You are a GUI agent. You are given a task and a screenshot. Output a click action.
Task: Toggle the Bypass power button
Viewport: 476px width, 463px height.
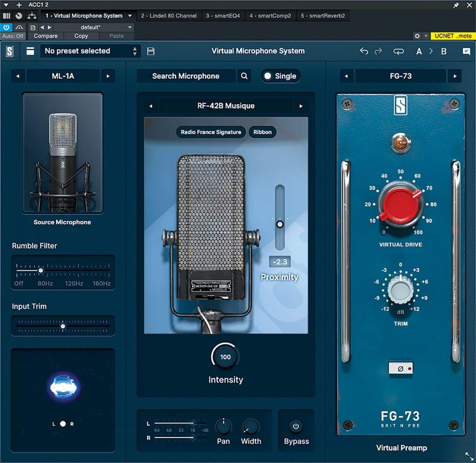click(296, 426)
